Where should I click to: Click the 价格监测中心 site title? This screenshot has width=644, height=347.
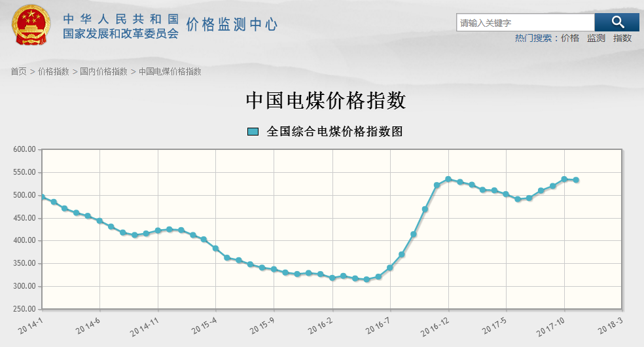click(232, 25)
